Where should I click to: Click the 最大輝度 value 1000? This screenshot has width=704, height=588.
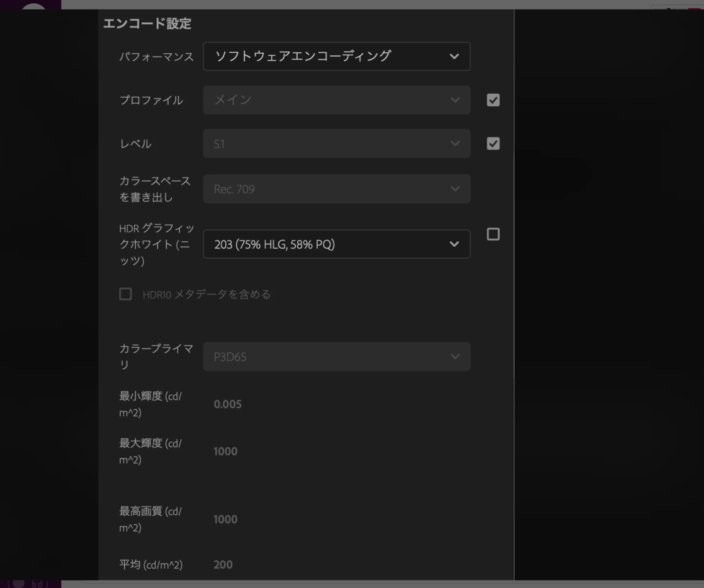pos(225,451)
